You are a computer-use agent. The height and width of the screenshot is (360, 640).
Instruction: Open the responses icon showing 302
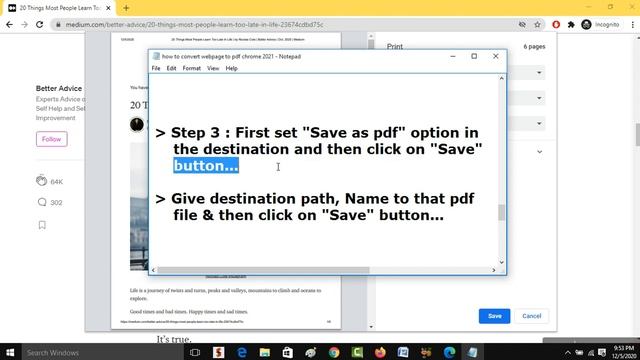click(x=42, y=202)
